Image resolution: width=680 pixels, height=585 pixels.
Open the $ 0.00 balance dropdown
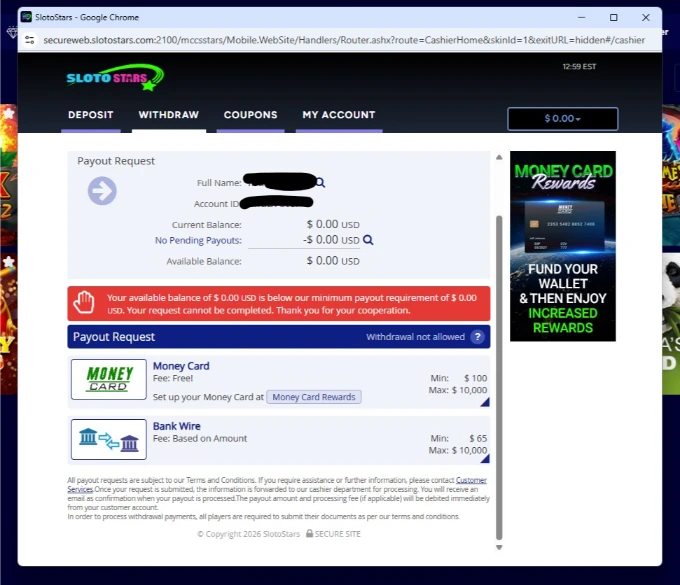(562, 119)
